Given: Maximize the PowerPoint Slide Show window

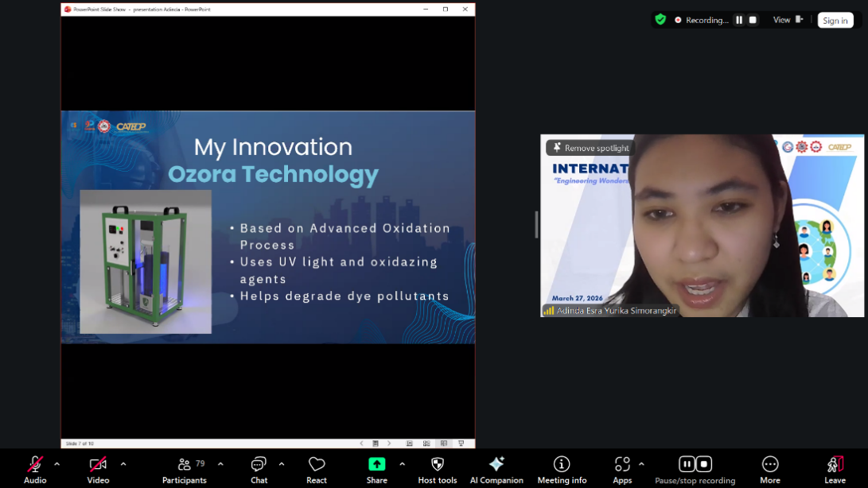Looking at the screenshot, I should (x=446, y=10).
